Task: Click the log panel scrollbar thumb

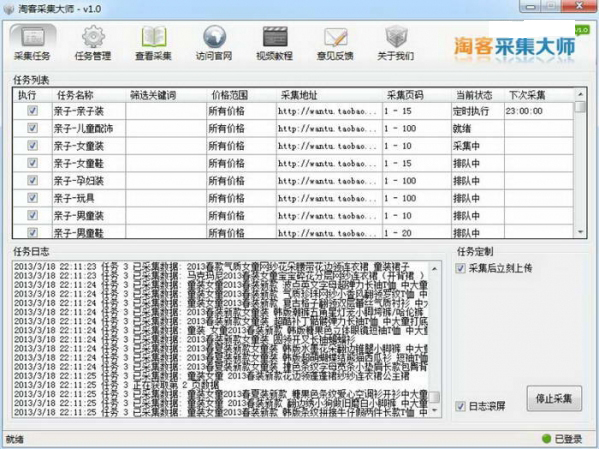Action: pyautogui.click(x=435, y=397)
